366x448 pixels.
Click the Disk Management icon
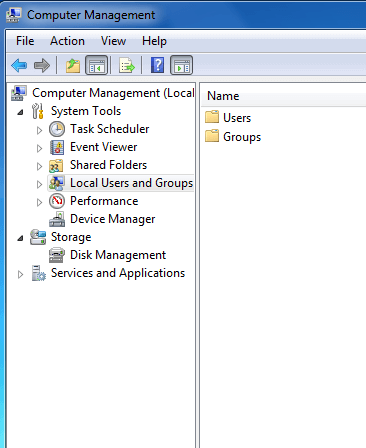[x=57, y=255]
